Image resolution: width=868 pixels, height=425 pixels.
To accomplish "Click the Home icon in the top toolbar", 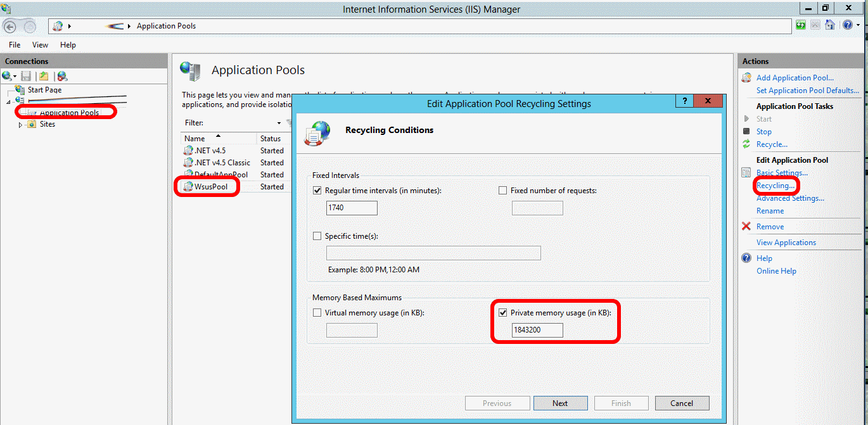I will coord(830,25).
